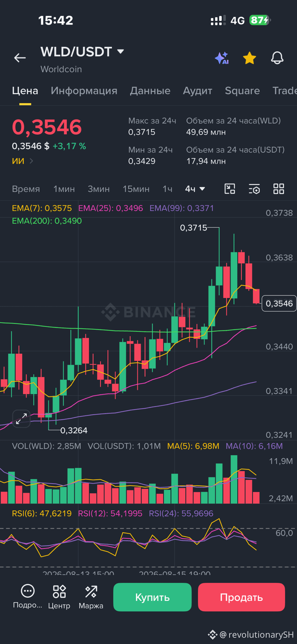Viewport: 297px width, 644px height.
Task: Tap the battery indicator in status bar
Action: click(x=260, y=20)
